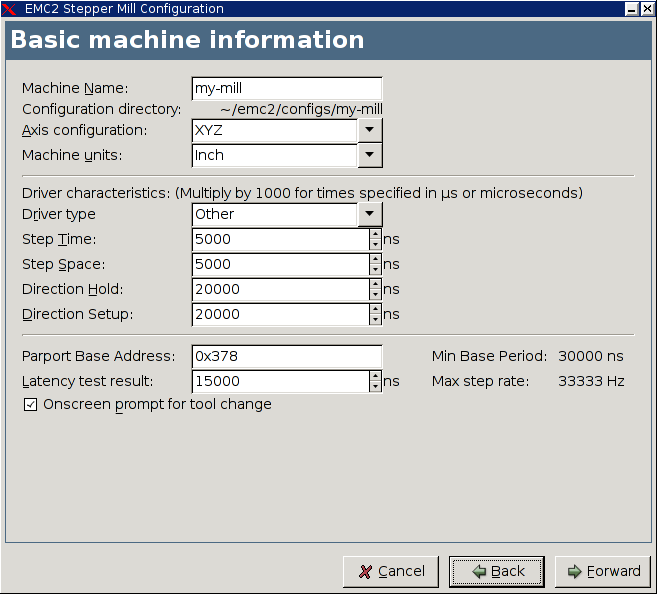Select the Inch machine units combo box
The width and height of the screenshot is (657, 594).
pyautogui.click(x=287, y=155)
